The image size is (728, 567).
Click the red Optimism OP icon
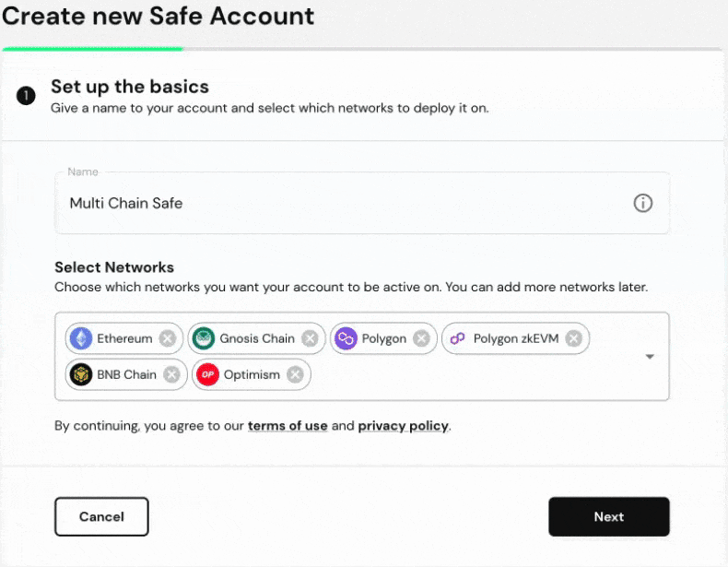click(x=207, y=374)
